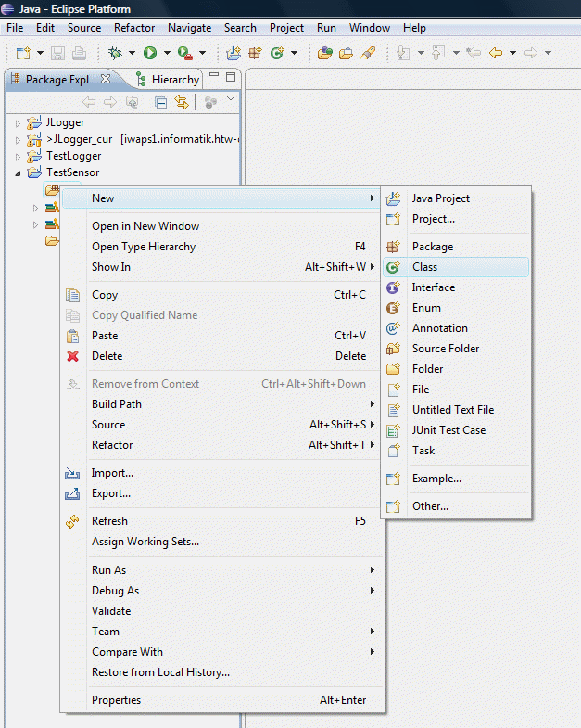Screen dimensions: 581x728
Task: Click the Search flashlight toolbar icon
Action: [x=368, y=53]
